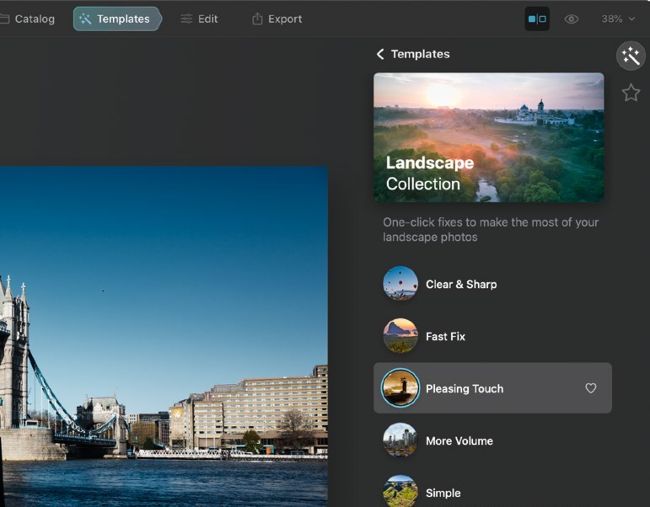
Task: Click the Clear & Sharp balloon thumbnail
Action: coord(400,284)
